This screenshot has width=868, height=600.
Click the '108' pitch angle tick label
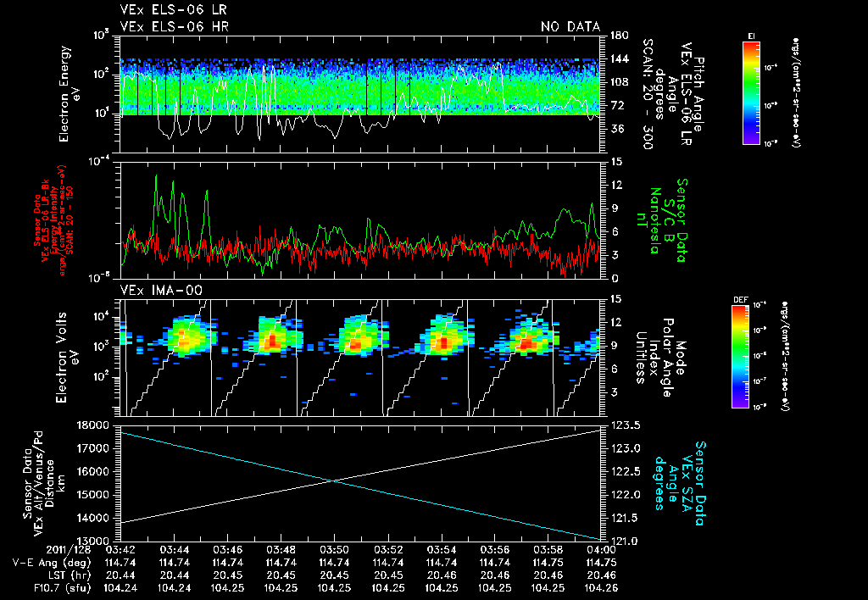(x=619, y=82)
